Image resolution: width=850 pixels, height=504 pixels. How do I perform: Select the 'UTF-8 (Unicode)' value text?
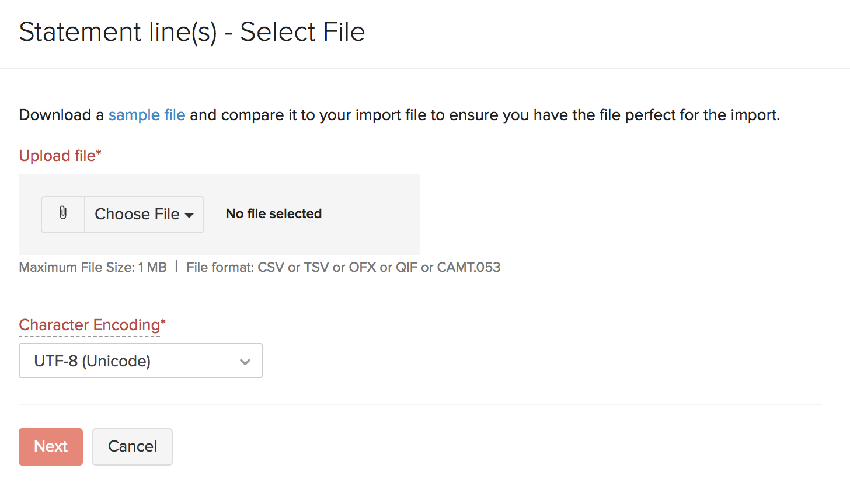point(92,361)
